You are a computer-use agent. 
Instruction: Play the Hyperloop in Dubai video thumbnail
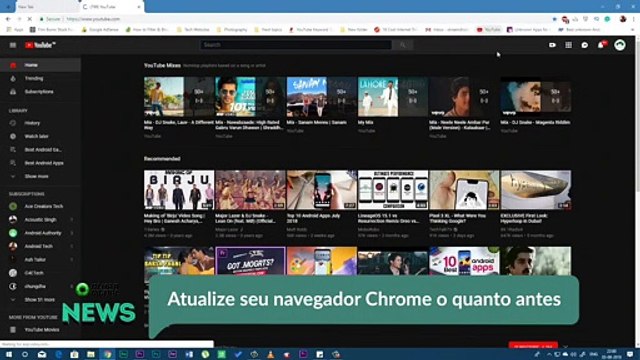tap(536, 190)
